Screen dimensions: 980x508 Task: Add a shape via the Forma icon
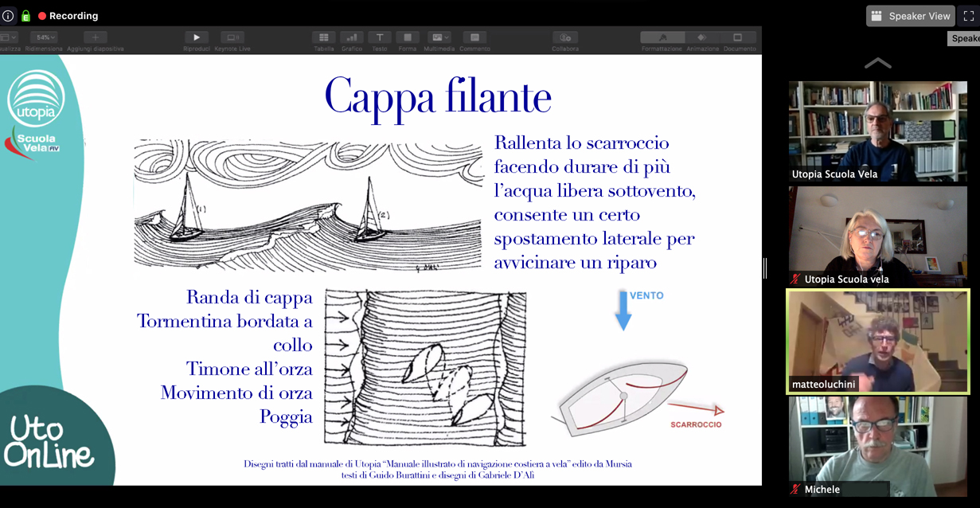tap(408, 37)
